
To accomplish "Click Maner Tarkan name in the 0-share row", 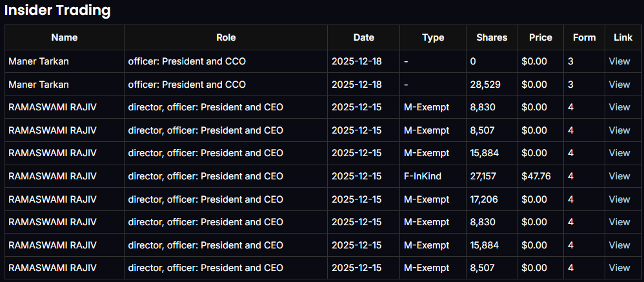I will click(39, 61).
